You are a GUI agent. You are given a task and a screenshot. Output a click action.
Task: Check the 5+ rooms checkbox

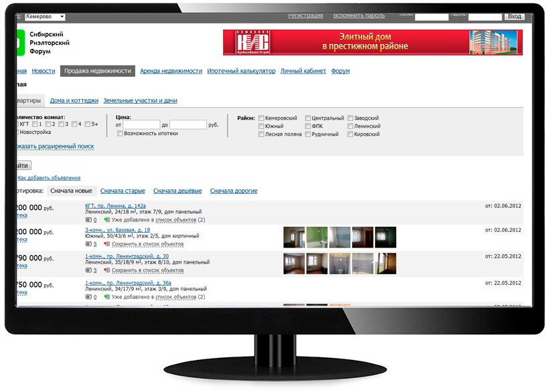[x=88, y=124]
